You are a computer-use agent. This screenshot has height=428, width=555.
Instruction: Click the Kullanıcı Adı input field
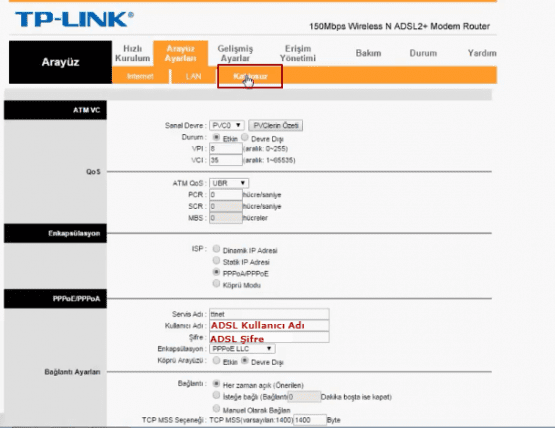click(x=269, y=325)
